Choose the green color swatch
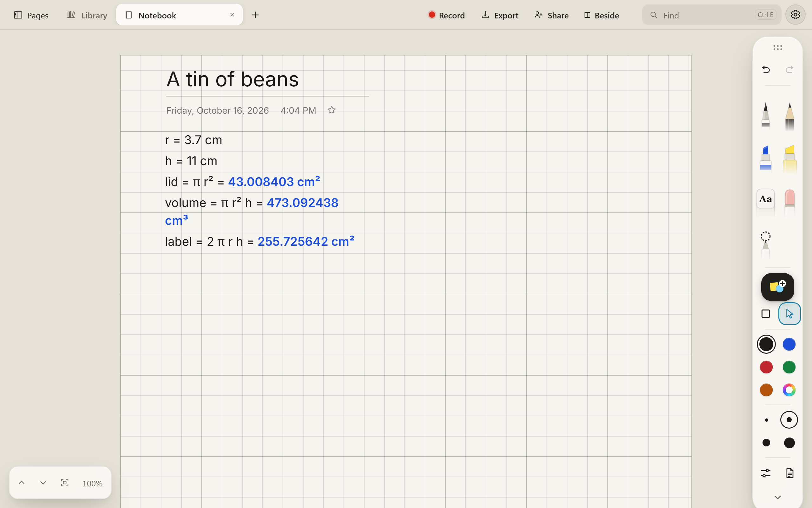 click(789, 367)
